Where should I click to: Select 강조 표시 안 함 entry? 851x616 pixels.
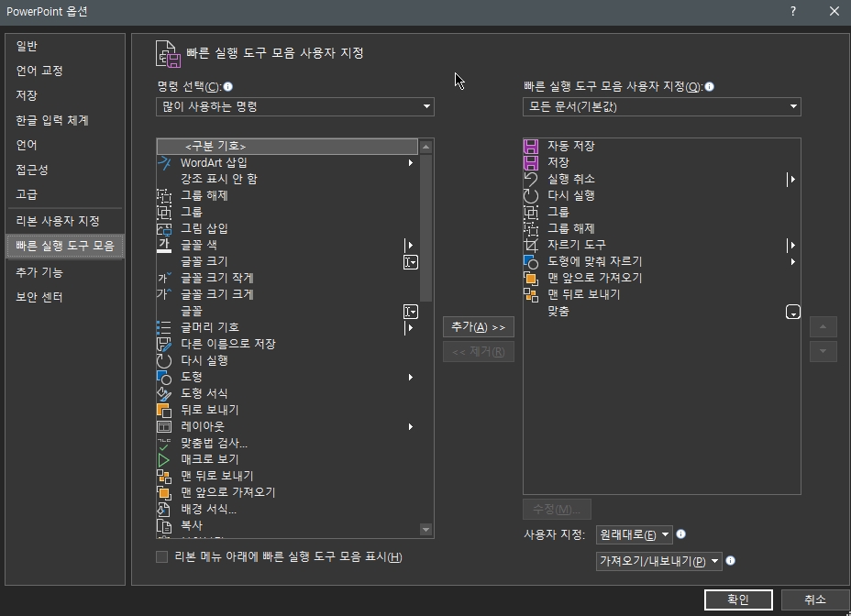click(287, 179)
